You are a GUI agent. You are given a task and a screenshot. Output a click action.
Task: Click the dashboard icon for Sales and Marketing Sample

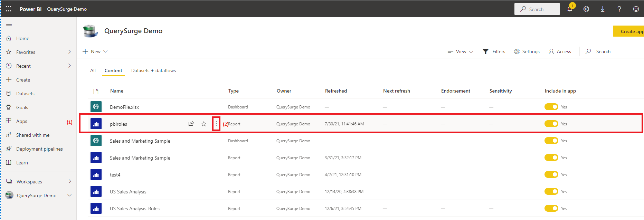point(96,141)
